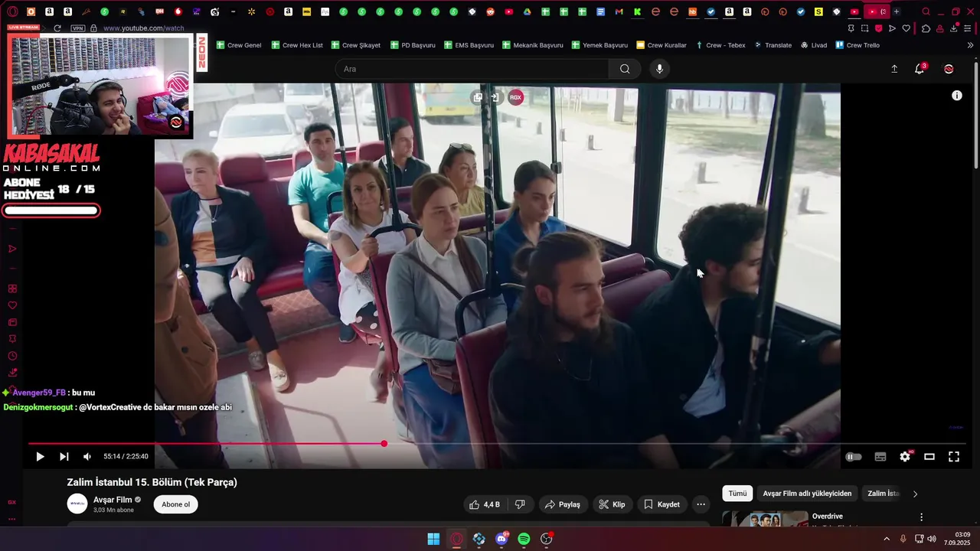Viewport: 980px width, 551px height.
Task: Open Spotify from taskbar
Action: click(524, 539)
